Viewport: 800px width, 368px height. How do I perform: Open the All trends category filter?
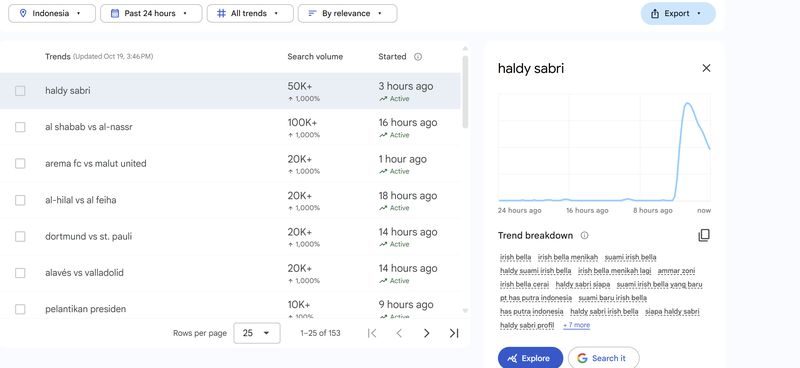[250, 13]
